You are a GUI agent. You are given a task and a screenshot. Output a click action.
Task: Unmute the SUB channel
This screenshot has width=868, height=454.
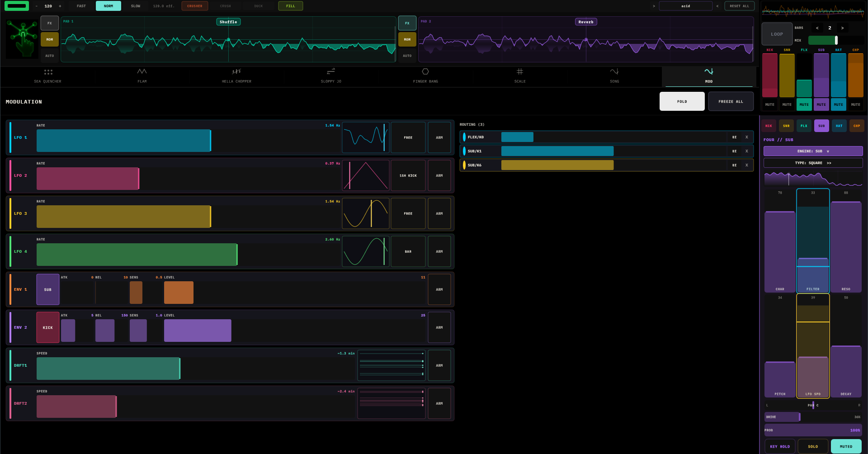821,104
